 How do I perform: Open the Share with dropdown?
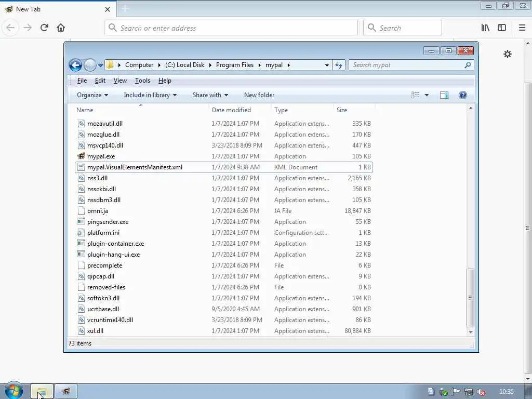click(x=210, y=95)
